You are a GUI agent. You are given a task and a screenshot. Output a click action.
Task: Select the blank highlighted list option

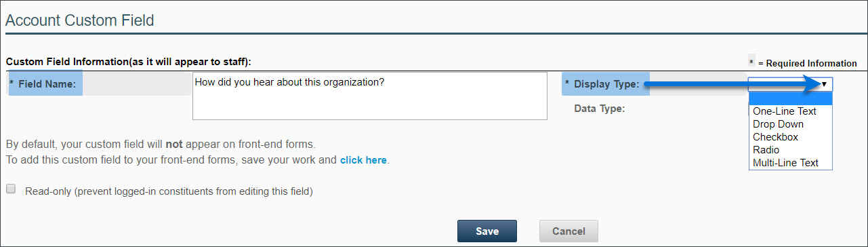[790, 98]
